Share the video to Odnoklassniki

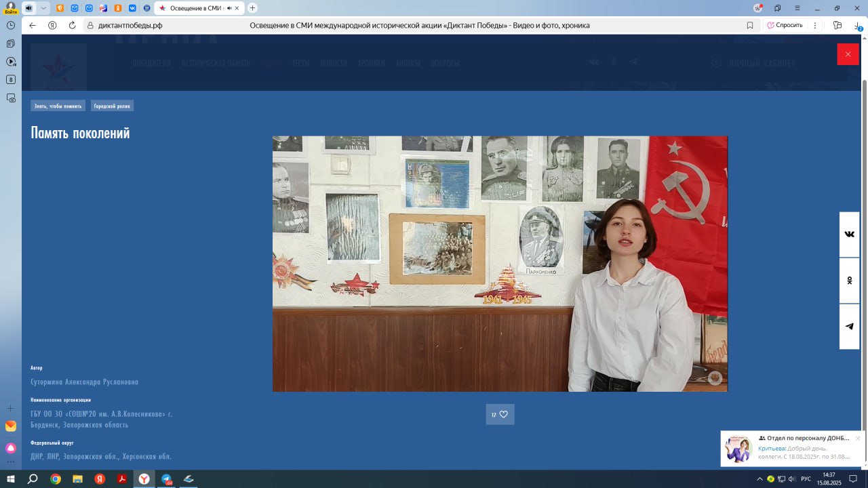tap(850, 281)
